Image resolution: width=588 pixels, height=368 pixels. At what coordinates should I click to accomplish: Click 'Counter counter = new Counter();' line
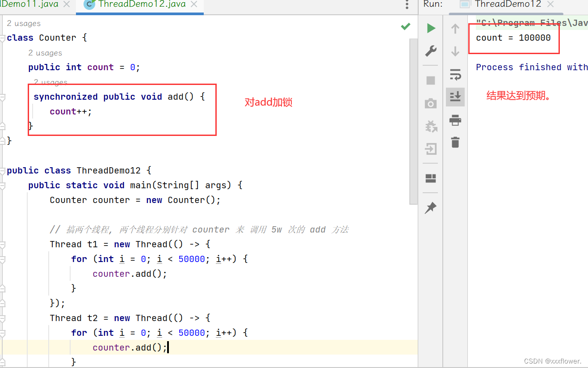click(135, 200)
